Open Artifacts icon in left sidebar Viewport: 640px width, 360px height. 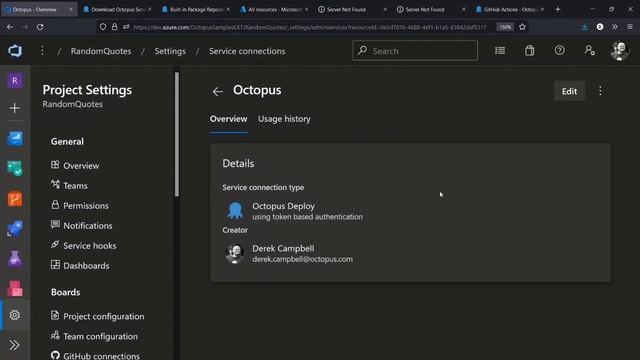point(15,289)
